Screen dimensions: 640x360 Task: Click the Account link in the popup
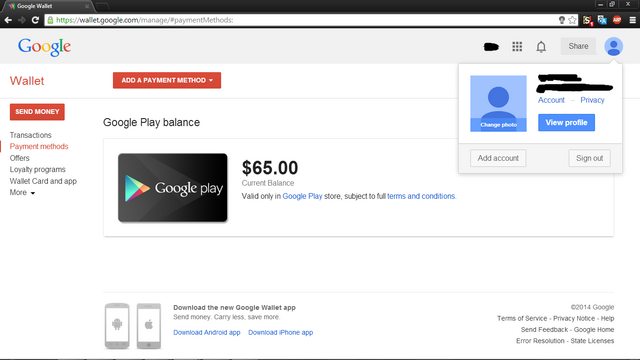551,100
